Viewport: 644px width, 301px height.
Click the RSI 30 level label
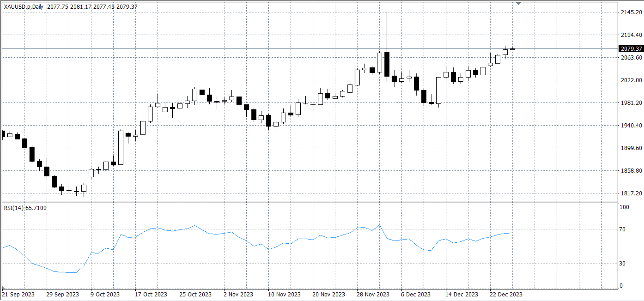[x=622, y=263]
